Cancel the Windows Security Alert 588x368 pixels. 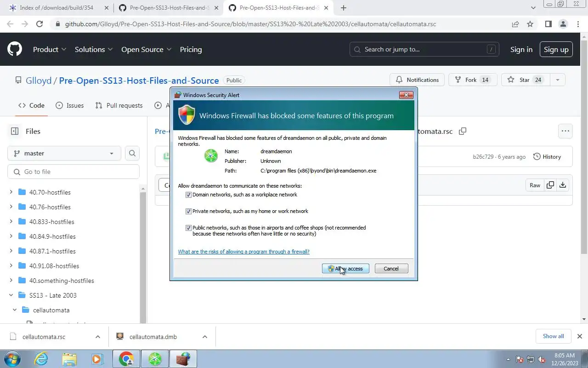pos(391,269)
